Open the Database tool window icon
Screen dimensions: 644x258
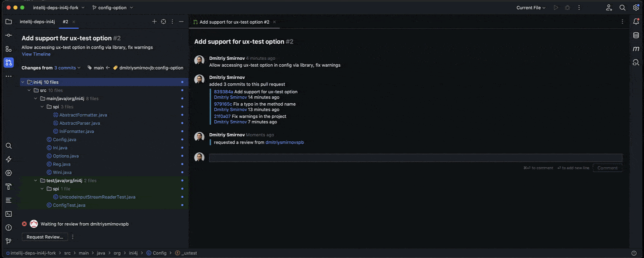pos(636,35)
